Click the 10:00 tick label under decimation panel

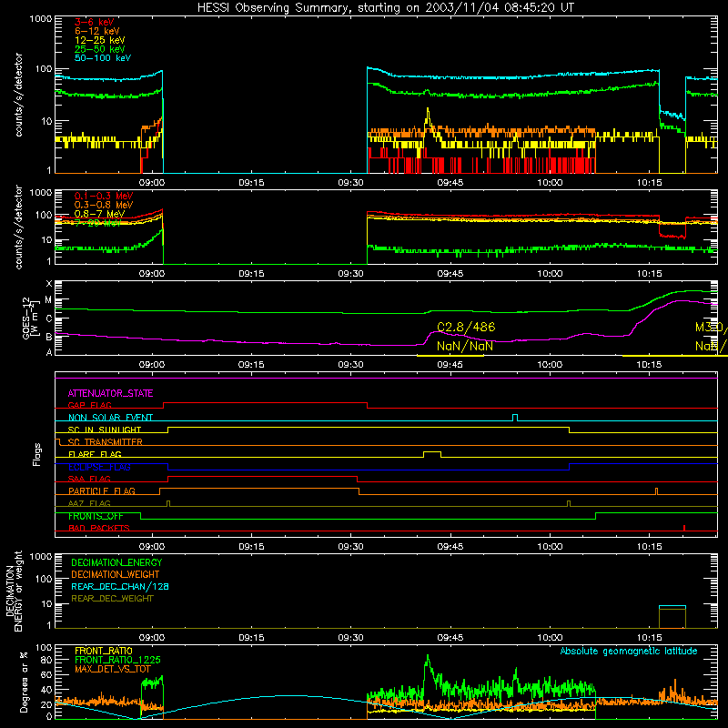[x=550, y=638]
